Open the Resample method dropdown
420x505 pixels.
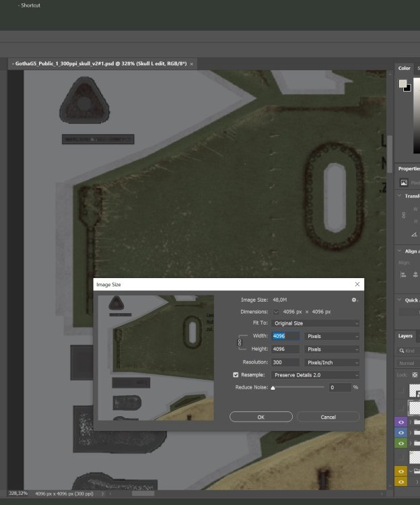click(315, 374)
